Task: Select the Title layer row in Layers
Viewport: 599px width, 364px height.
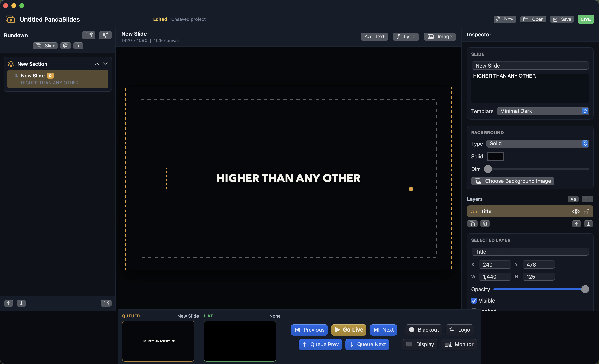Action: (530, 211)
